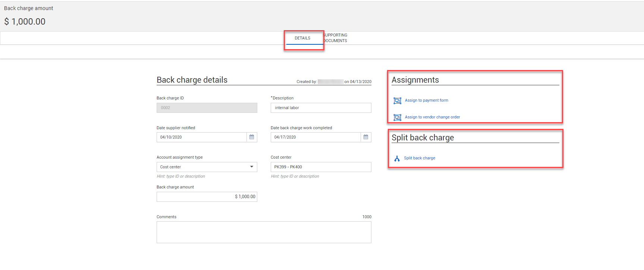Click the greyed-out Back charge ID field
Viewport: 644px width, 270px height.
pyautogui.click(x=207, y=108)
